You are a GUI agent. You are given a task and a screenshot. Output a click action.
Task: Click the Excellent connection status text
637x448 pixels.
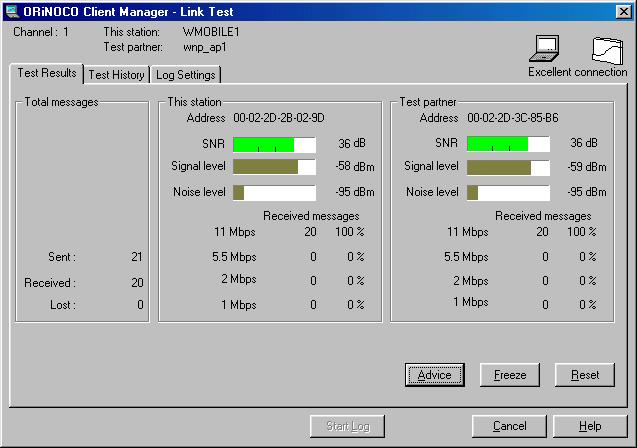[x=577, y=72]
